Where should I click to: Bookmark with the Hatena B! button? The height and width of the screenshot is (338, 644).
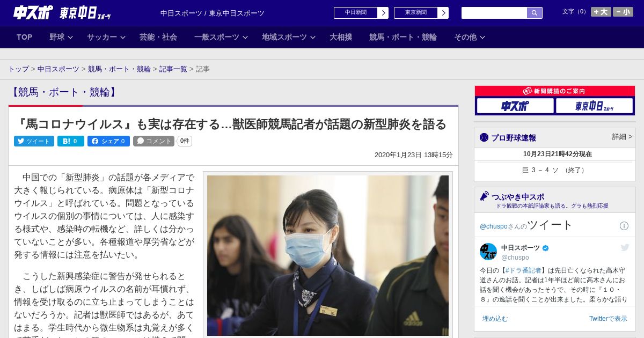pos(70,141)
